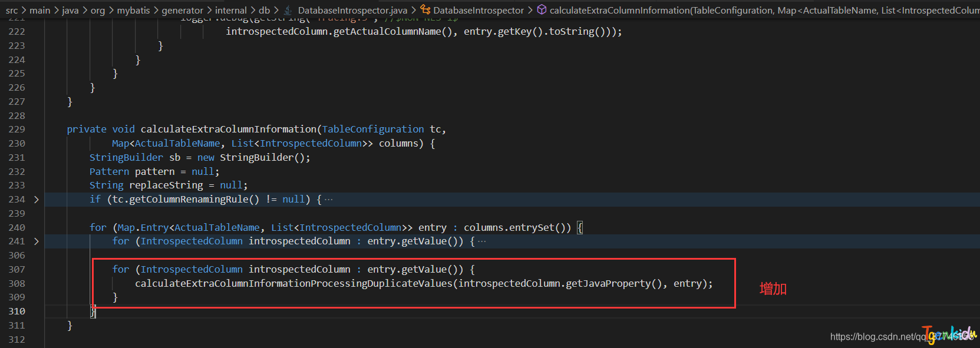Open the 'db' breadcrumb segment
Screen dimensions: 980x348
pyautogui.click(x=264, y=10)
